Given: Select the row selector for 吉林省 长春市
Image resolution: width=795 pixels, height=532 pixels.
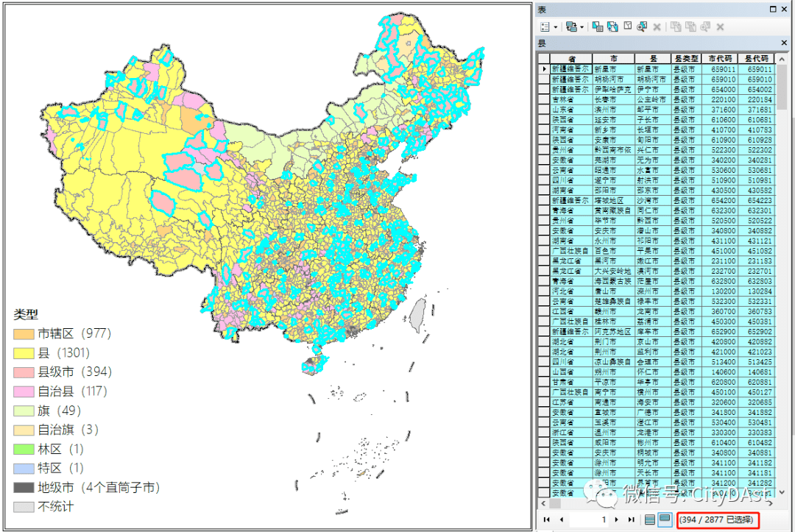Looking at the screenshot, I should coord(544,100).
